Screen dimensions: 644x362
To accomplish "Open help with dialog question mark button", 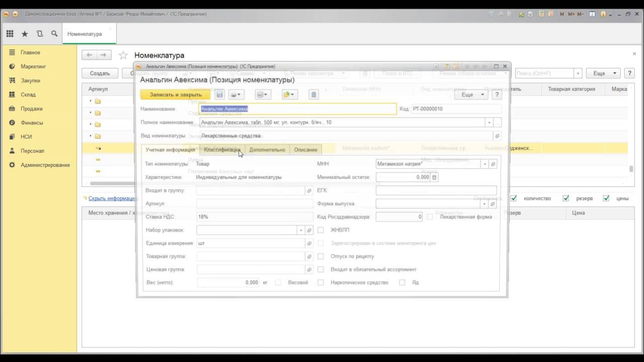I will click(x=497, y=95).
